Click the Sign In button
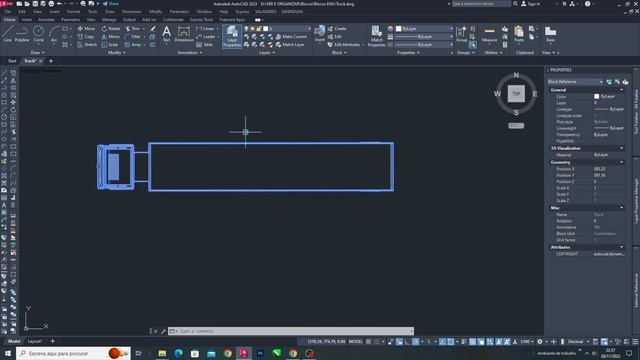 tap(530, 4)
